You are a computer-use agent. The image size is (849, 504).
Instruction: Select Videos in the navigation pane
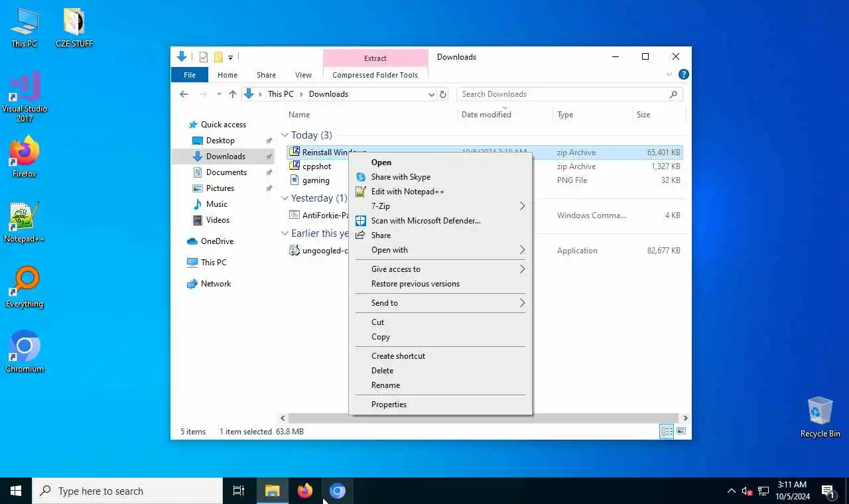pos(218,220)
